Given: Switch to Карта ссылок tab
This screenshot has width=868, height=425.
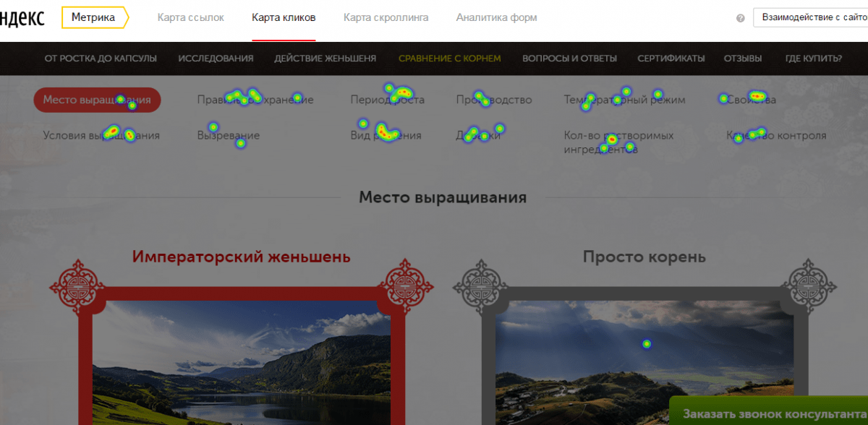Looking at the screenshot, I should point(191,17).
